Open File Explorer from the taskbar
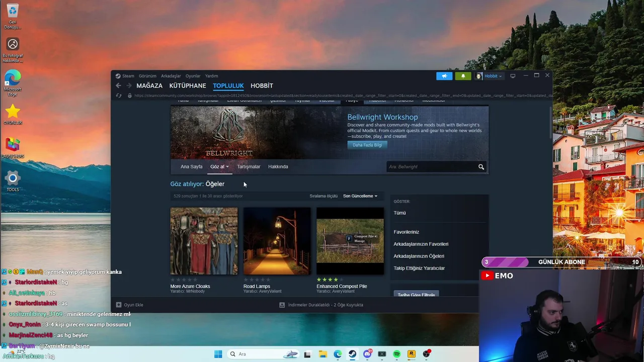Image resolution: width=644 pixels, height=362 pixels. [323, 354]
